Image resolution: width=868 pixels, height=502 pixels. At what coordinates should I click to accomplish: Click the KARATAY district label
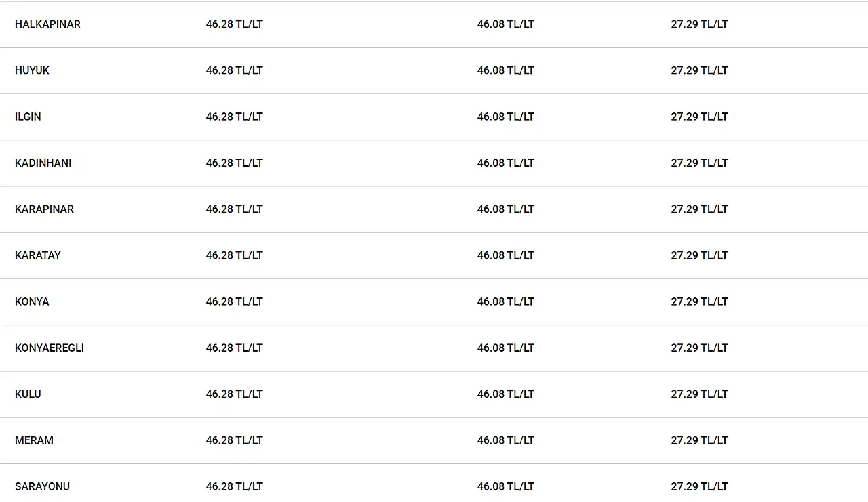(38, 255)
